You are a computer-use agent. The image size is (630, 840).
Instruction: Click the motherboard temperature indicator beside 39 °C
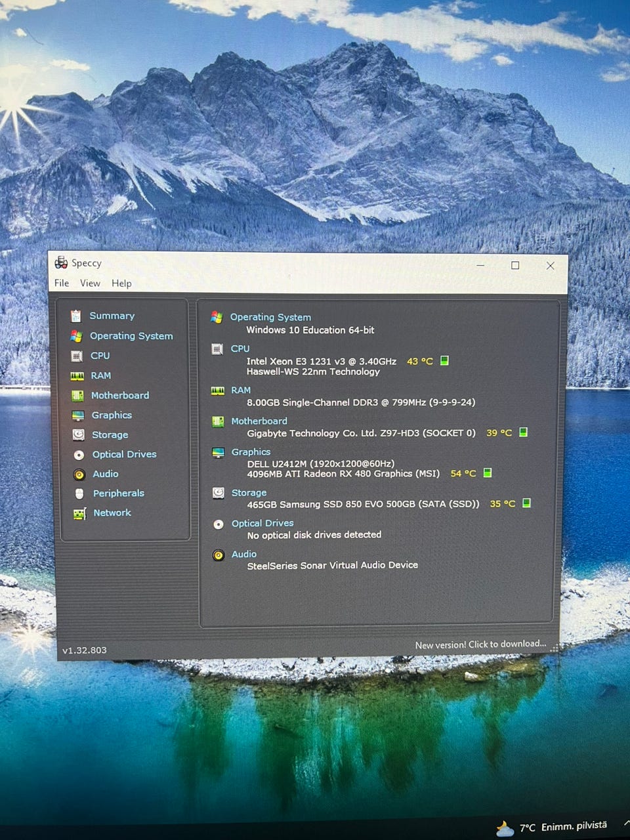524,432
